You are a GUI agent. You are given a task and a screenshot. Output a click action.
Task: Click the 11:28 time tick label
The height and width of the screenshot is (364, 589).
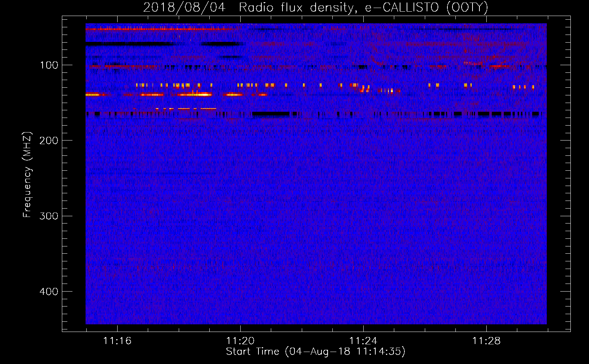486,341
